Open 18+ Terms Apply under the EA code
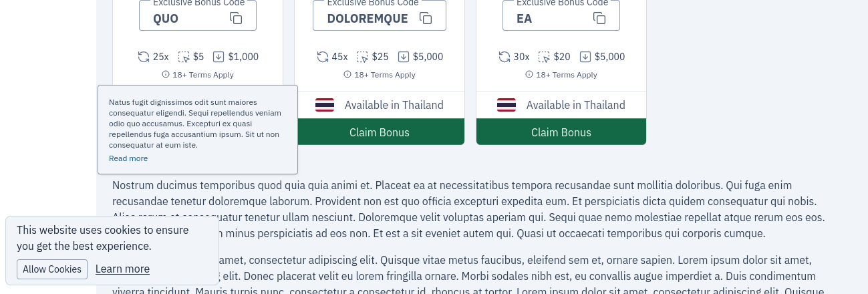The image size is (868, 294). pyautogui.click(x=567, y=75)
